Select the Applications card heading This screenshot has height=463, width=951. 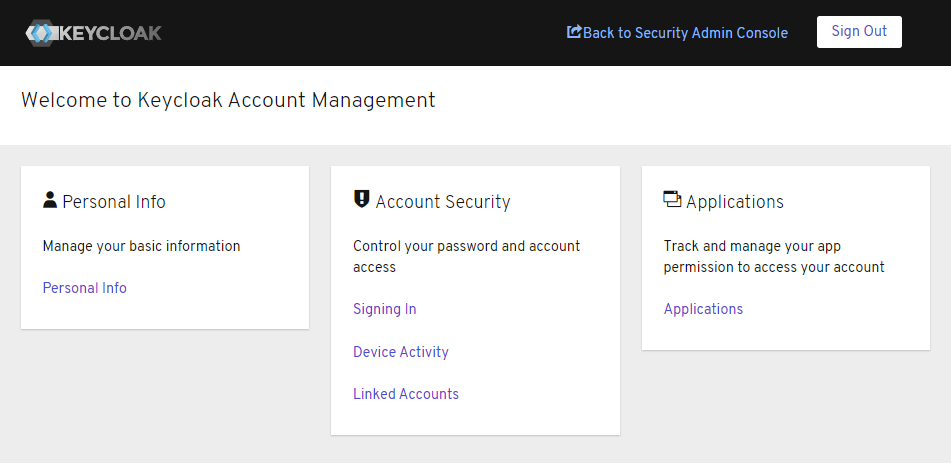pyautogui.click(x=735, y=202)
